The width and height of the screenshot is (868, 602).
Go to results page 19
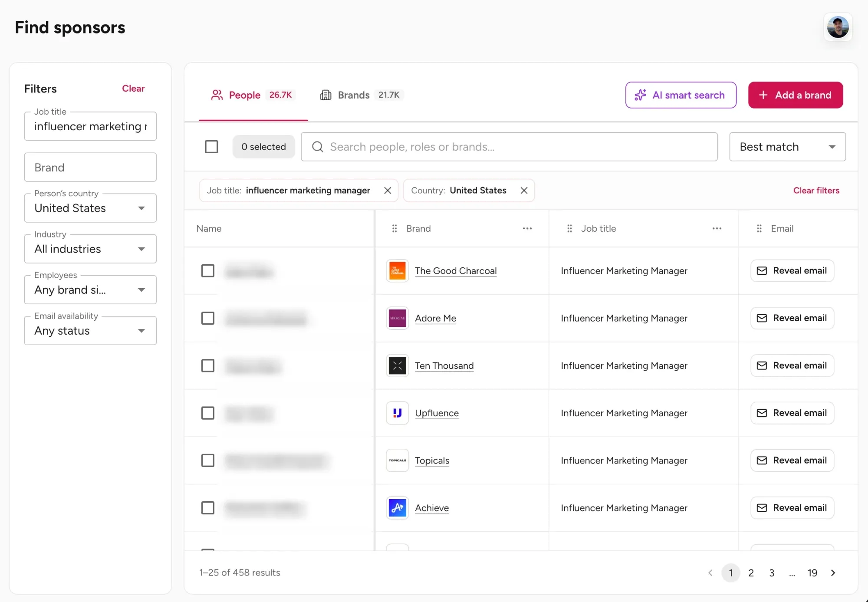click(x=812, y=573)
